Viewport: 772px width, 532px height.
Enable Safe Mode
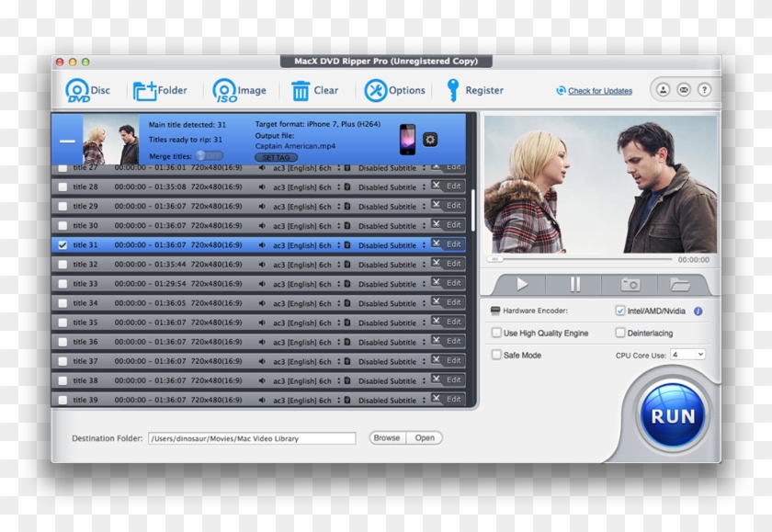pyautogui.click(x=495, y=354)
